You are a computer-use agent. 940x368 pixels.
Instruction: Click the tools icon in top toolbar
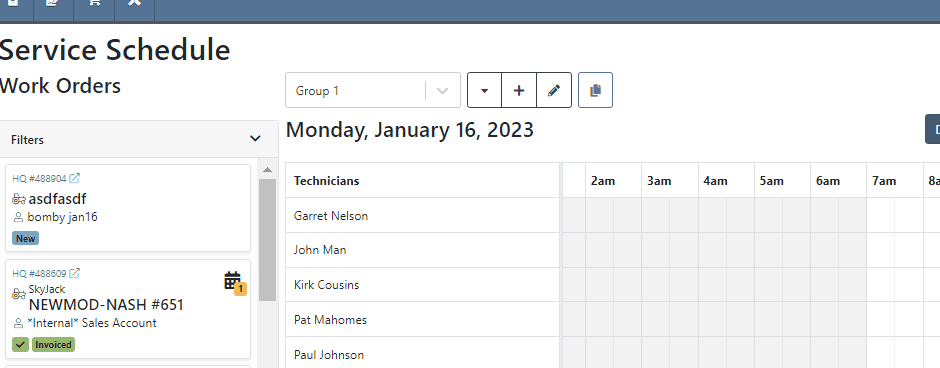(x=135, y=3)
